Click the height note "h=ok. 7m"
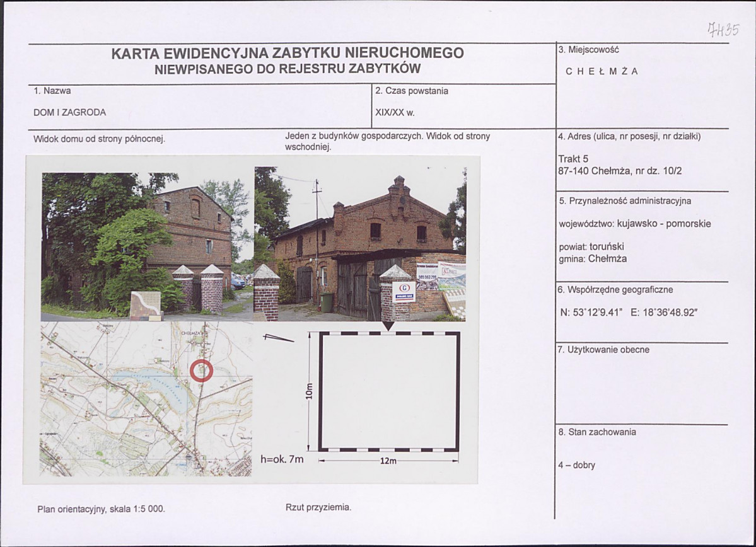This screenshot has height=547, width=756. [x=282, y=459]
